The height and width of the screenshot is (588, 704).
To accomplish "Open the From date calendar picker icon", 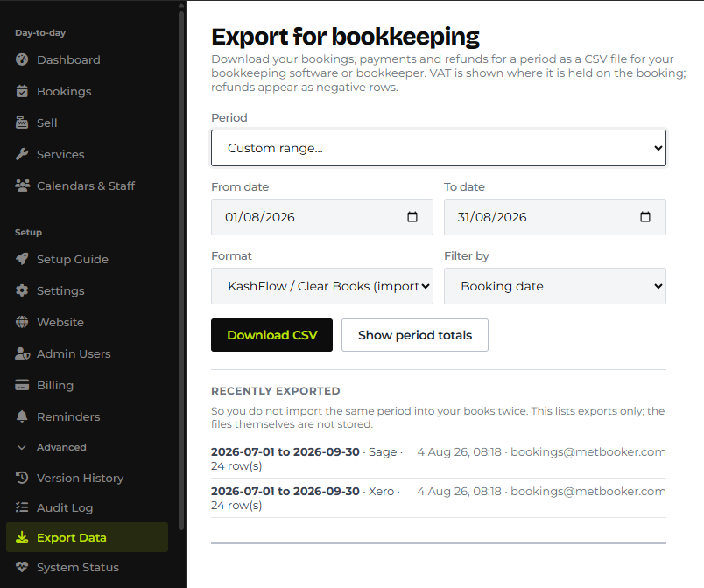I will point(412,217).
